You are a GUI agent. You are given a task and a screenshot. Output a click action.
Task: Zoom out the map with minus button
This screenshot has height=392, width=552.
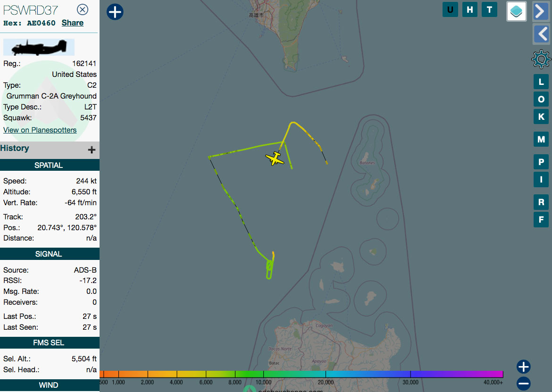[x=524, y=383]
